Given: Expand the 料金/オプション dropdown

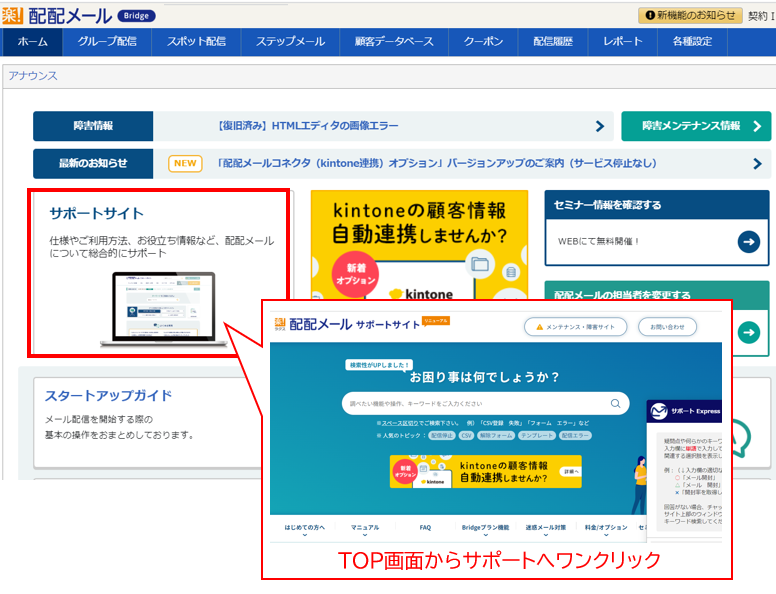Looking at the screenshot, I should point(605,528).
